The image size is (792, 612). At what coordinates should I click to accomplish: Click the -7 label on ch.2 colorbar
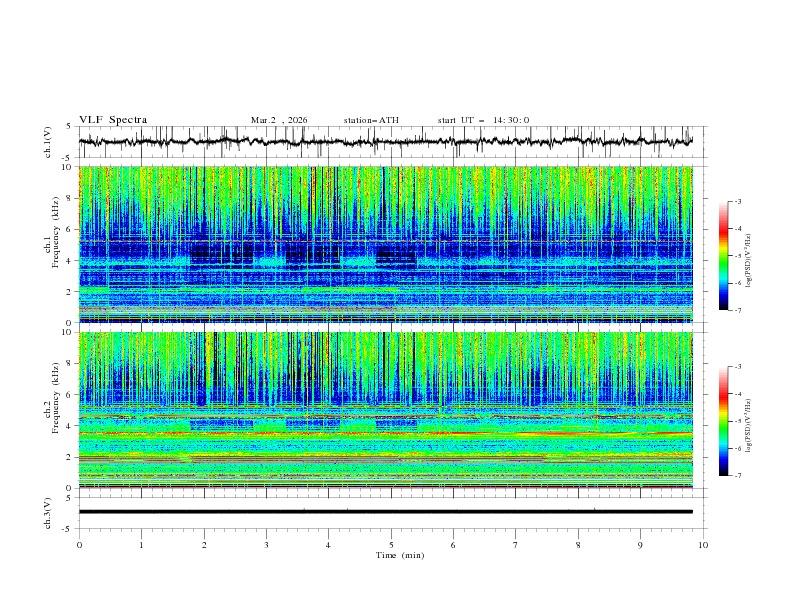point(737,476)
